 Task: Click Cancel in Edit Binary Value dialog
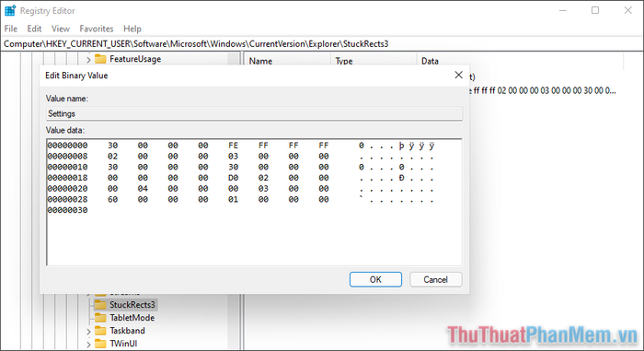click(435, 279)
